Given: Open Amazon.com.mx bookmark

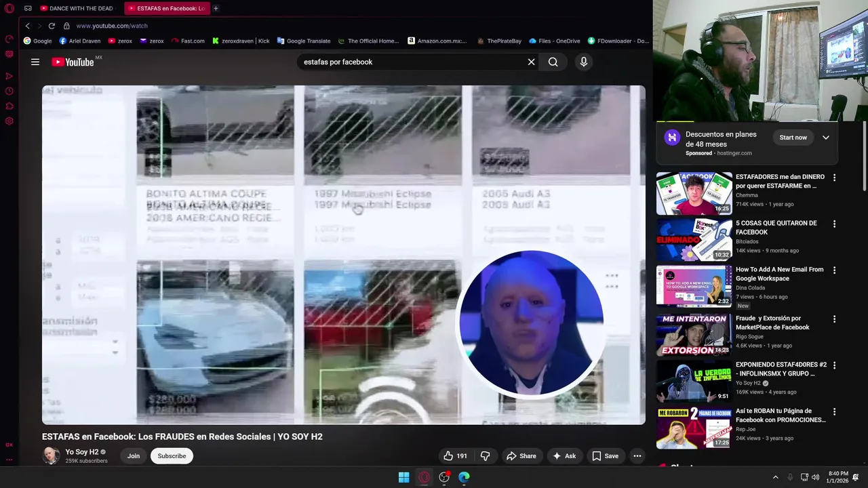Looking at the screenshot, I should pyautogui.click(x=437, y=41).
